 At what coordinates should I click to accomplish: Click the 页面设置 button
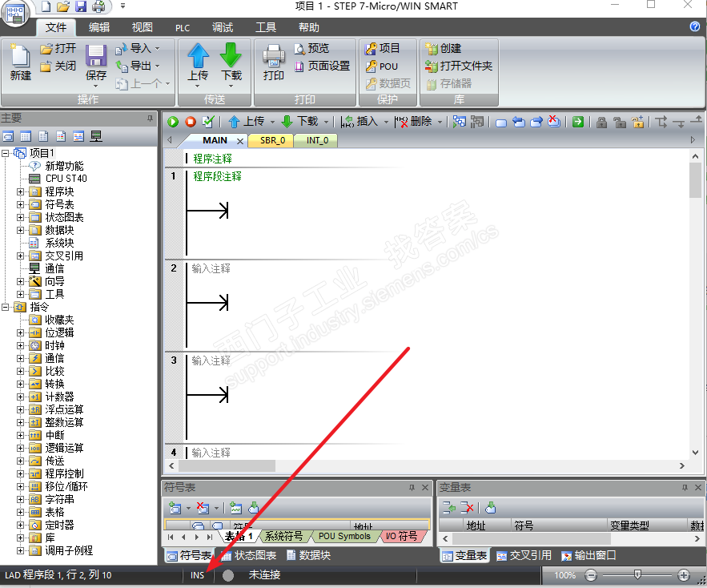322,66
